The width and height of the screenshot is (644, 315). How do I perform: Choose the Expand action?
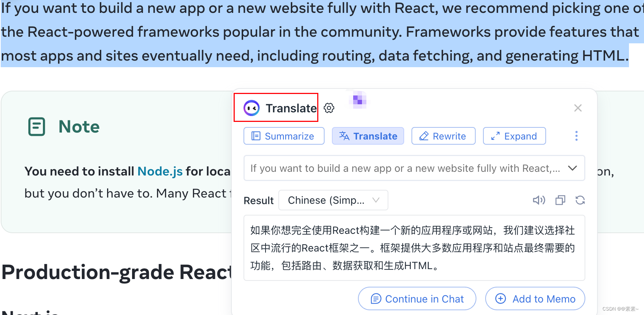pyautogui.click(x=514, y=136)
